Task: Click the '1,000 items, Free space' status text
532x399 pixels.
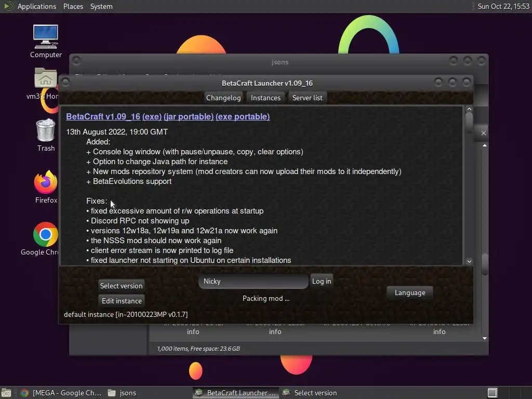Action: [198, 349]
